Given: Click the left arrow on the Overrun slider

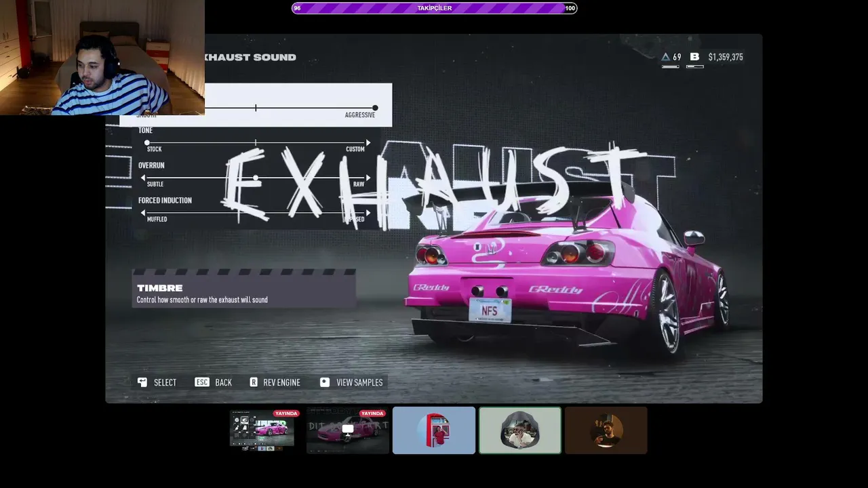Looking at the screenshot, I should (x=142, y=178).
